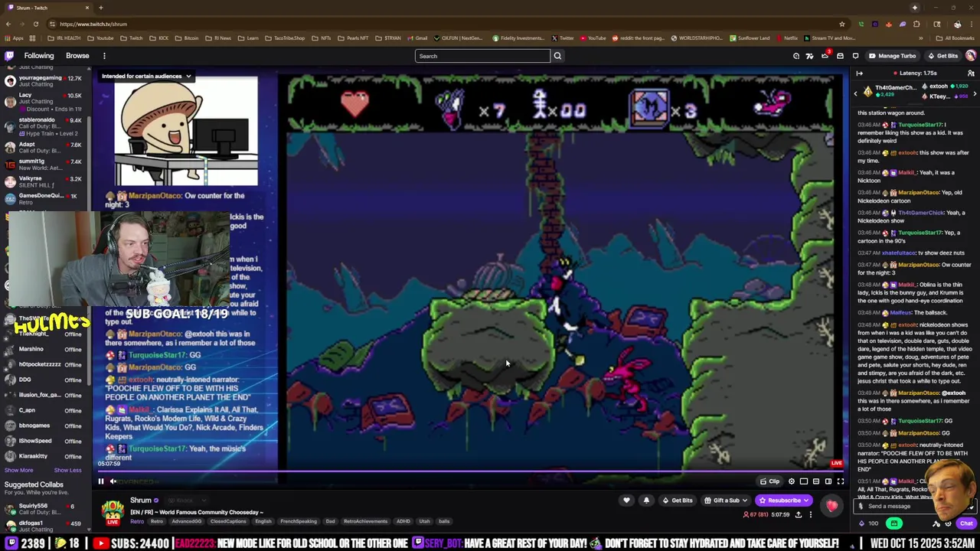
Task: Collapse the chat panel arrow
Action: pyautogui.click(x=859, y=73)
